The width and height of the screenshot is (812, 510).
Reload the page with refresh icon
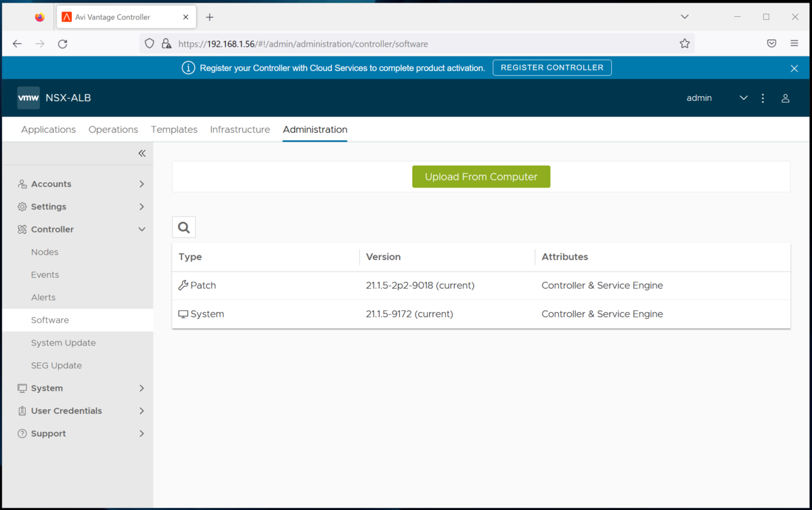[63, 43]
